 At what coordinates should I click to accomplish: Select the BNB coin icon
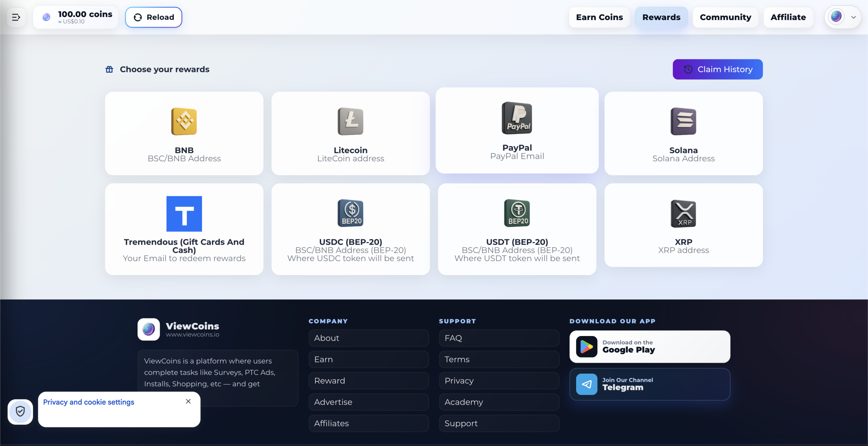(x=184, y=122)
